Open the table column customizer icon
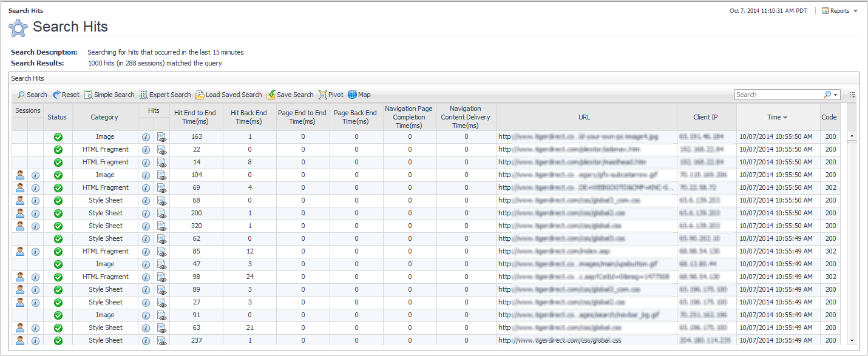The height and width of the screenshot is (356, 868). pos(852,95)
